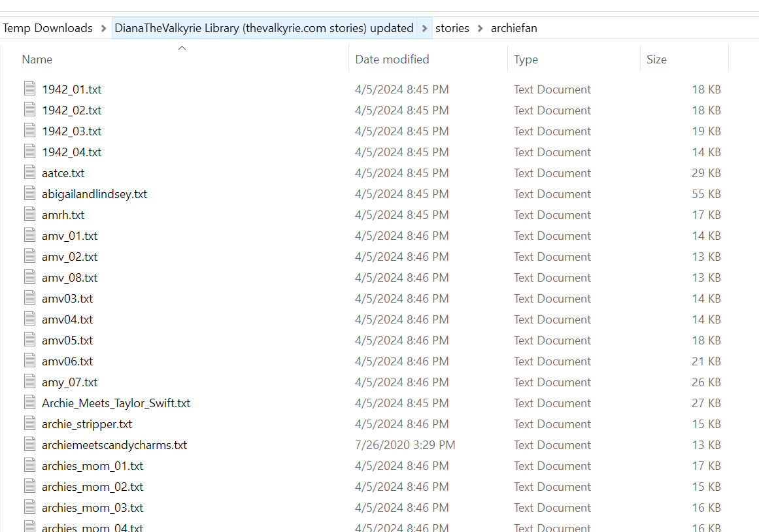
Task: Navigate to Temp Downloads breadcrumb
Action: point(48,28)
